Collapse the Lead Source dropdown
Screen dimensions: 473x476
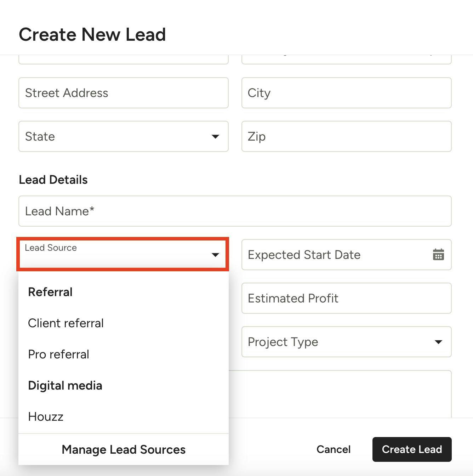(215, 255)
